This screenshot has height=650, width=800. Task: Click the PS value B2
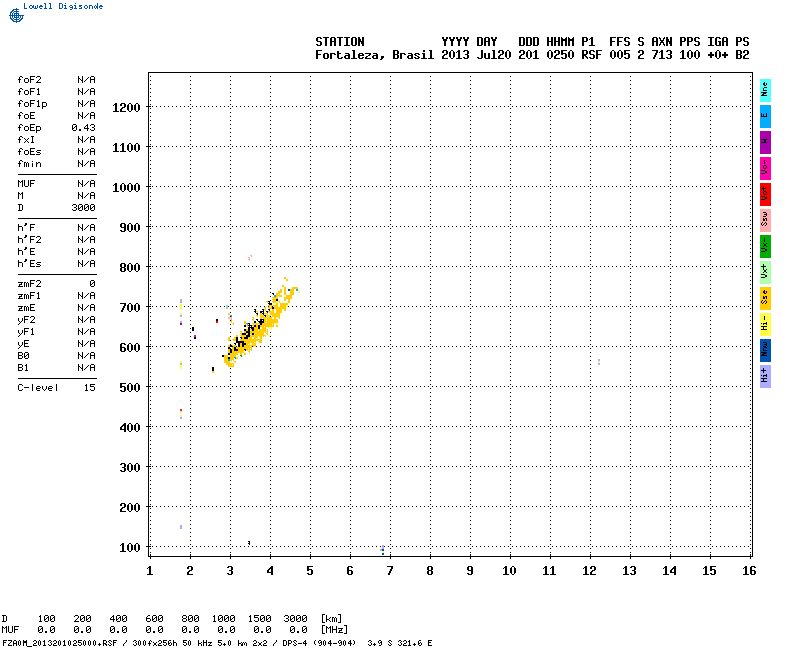point(742,55)
